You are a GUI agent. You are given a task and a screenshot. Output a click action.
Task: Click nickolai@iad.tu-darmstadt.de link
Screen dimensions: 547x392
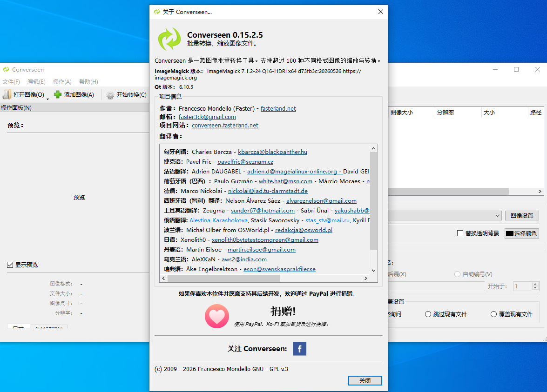[268, 191]
